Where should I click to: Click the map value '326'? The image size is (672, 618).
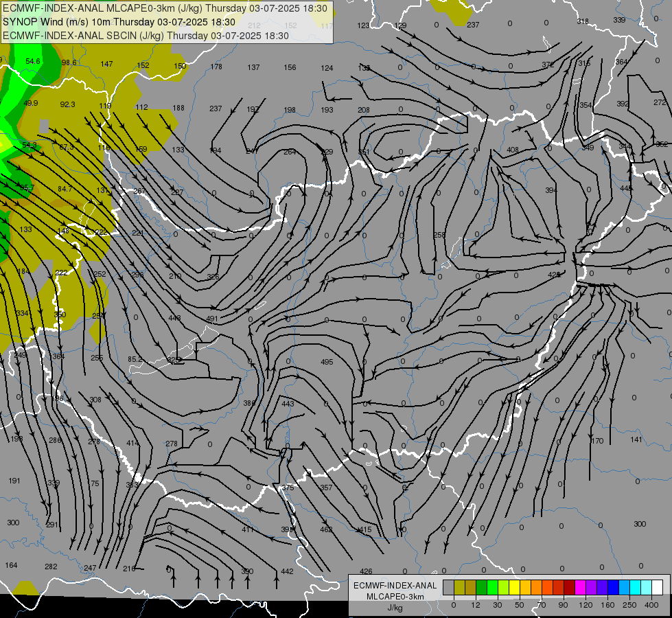pos(213,277)
